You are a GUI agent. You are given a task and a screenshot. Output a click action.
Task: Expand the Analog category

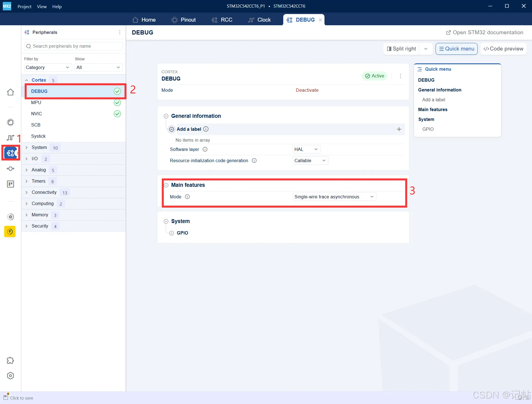click(27, 170)
